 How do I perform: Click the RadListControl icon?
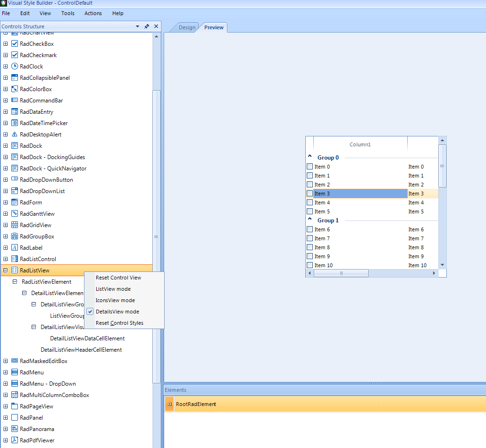tap(15, 259)
